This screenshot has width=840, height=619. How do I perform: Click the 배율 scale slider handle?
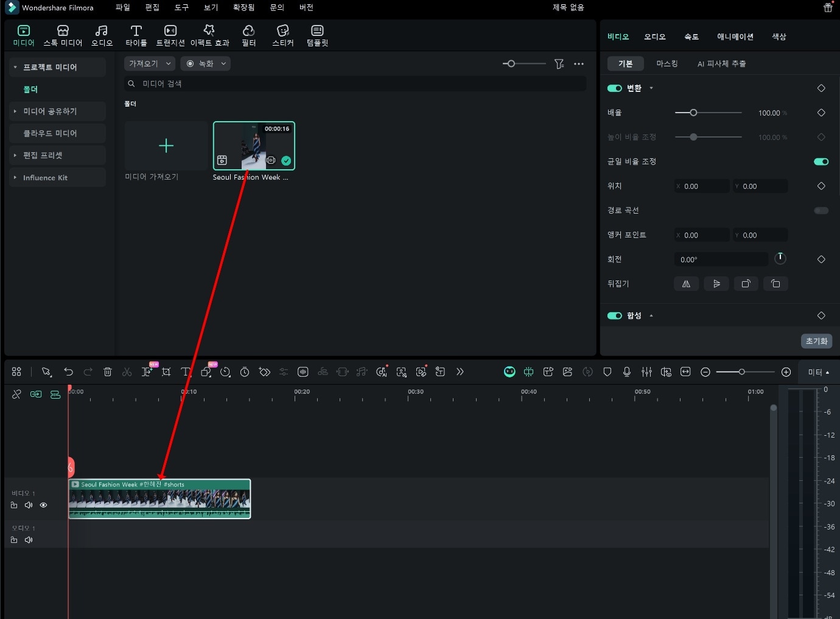(693, 113)
